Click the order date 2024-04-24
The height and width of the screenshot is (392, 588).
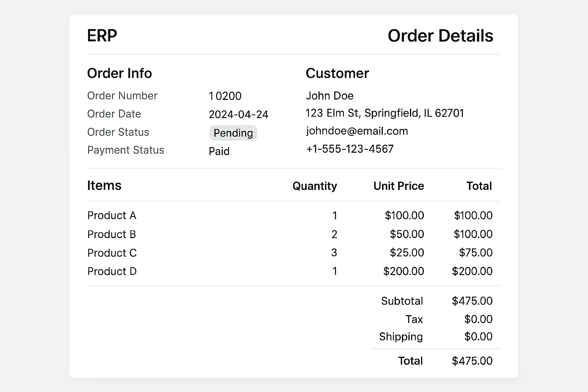pyautogui.click(x=238, y=114)
